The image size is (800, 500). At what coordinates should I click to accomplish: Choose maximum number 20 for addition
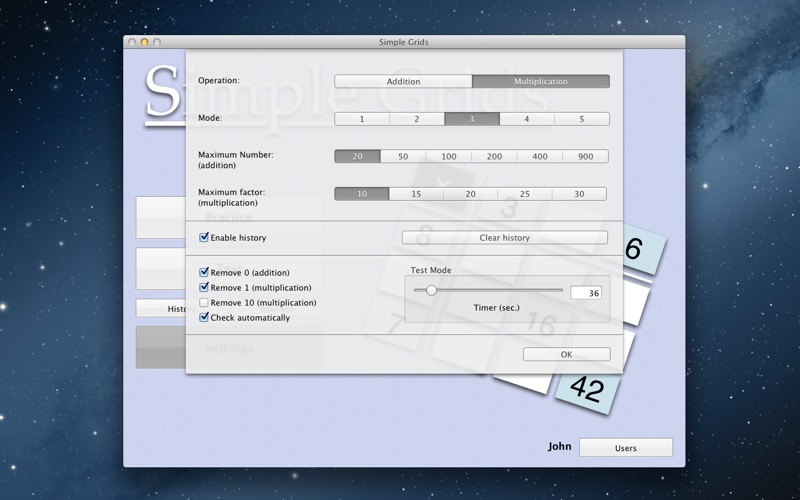coord(357,156)
